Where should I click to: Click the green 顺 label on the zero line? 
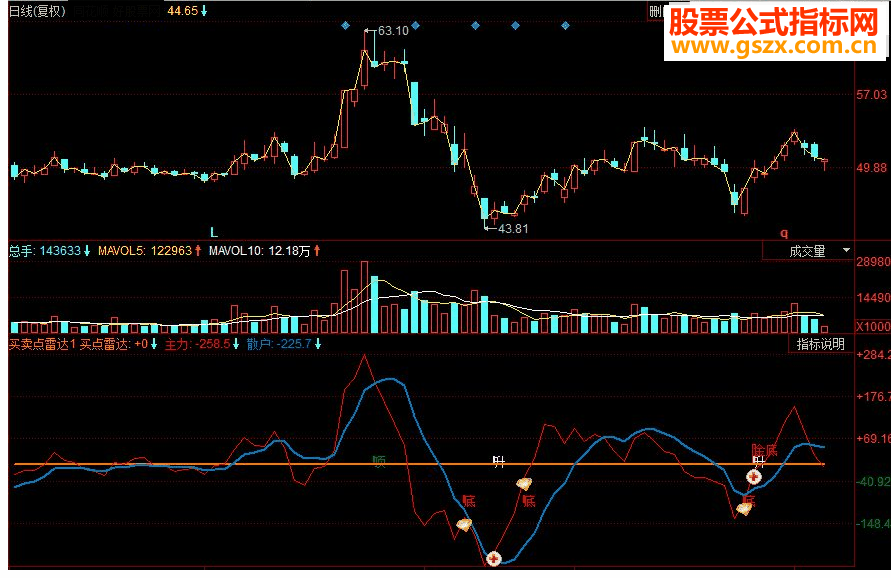point(379,461)
